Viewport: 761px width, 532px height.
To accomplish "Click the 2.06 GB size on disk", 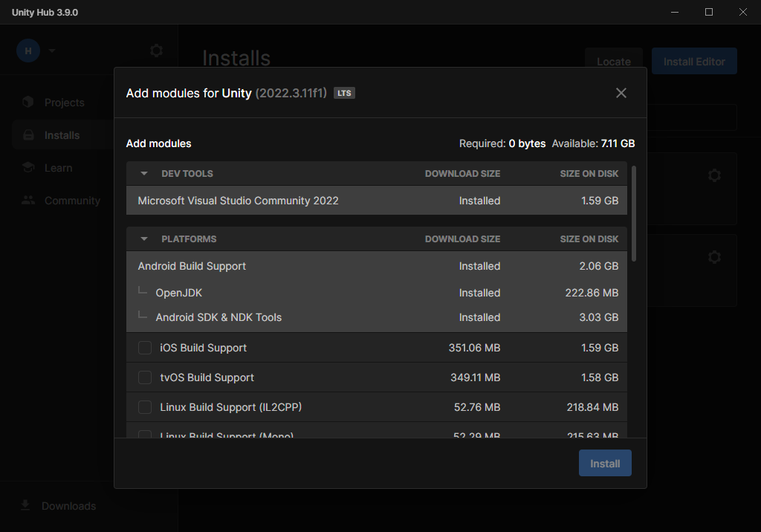I will pos(599,266).
